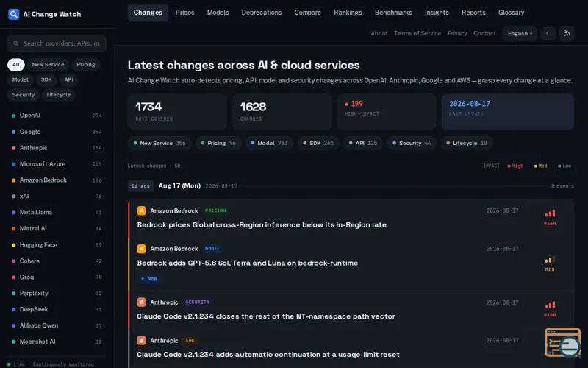Toggle the Lifecycle sidebar filter
This screenshot has width=588, height=368.
click(59, 95)
